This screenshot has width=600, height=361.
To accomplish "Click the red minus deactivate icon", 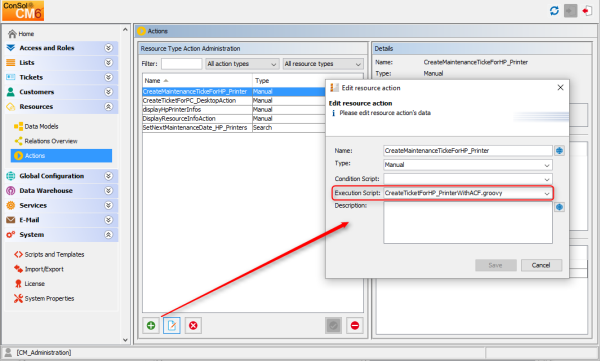I will coord(355,325).
